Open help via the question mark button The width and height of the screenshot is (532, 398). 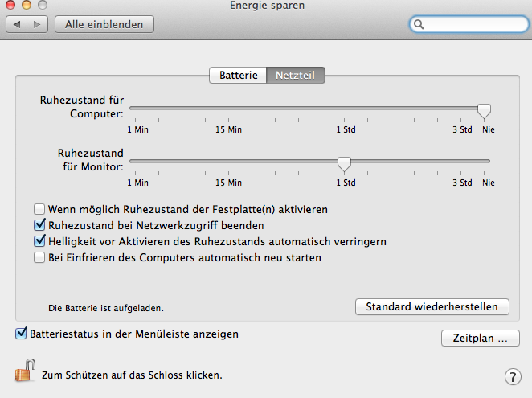pos(512,376)
